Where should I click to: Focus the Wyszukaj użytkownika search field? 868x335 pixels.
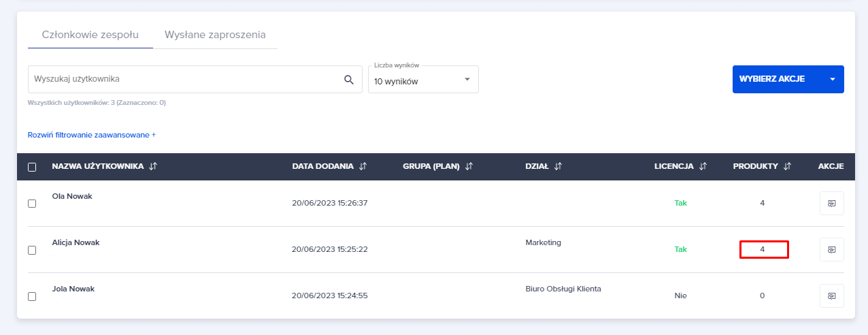(184, 80)
